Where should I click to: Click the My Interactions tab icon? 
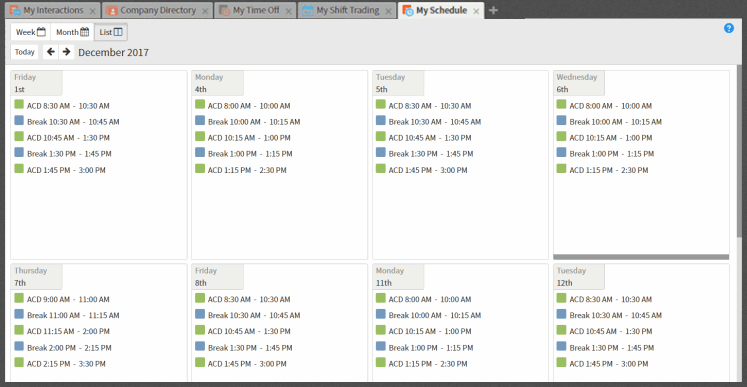click(x=15, y=10)
